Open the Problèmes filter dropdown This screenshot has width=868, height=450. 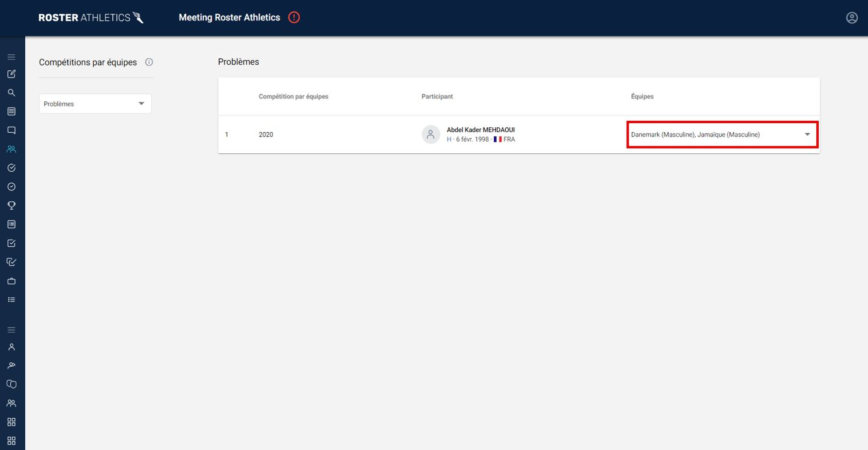[96, 103]
